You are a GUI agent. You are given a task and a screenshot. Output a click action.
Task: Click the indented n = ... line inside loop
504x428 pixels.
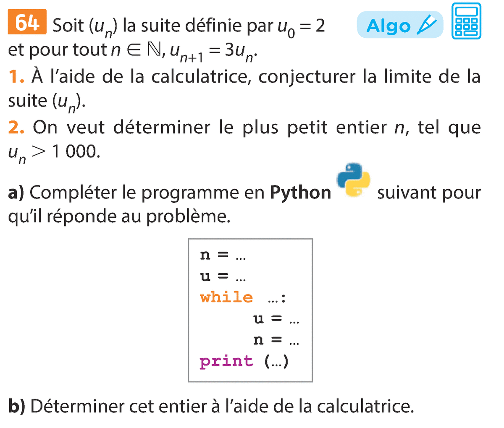(x=276, y=340)
